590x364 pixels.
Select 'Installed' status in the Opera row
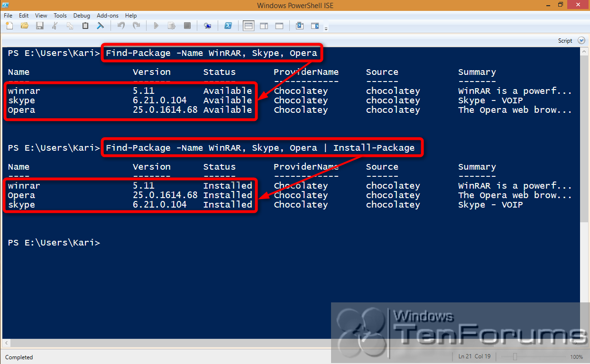228,195
